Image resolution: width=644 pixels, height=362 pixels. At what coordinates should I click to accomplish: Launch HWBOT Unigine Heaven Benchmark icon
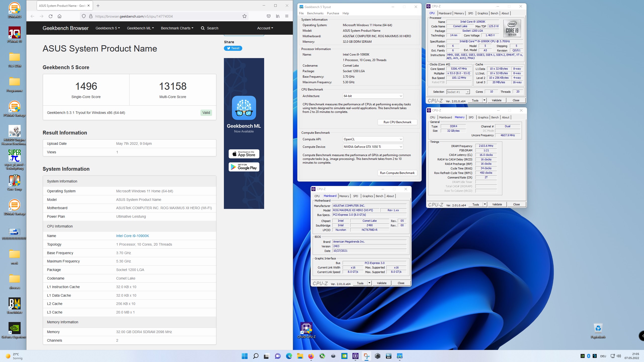pos(14,135)
